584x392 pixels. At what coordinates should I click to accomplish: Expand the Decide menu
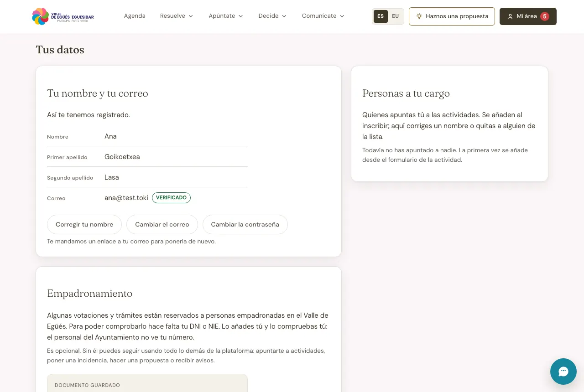click(x=272, y=16)
